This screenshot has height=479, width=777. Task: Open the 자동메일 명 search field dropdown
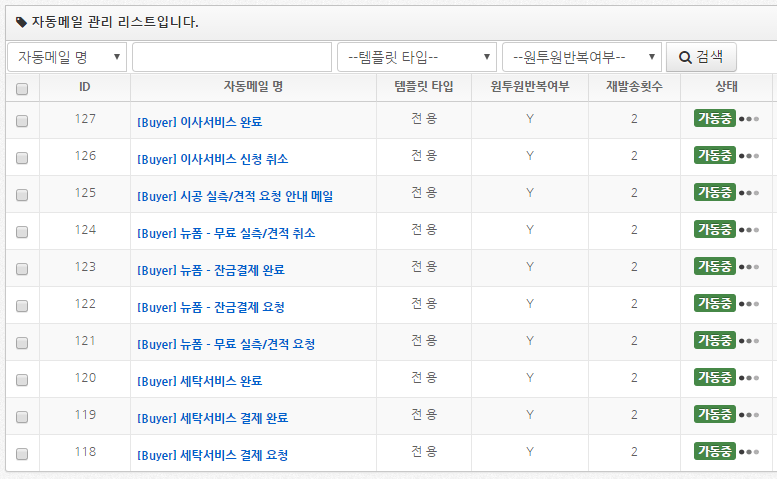67,57
